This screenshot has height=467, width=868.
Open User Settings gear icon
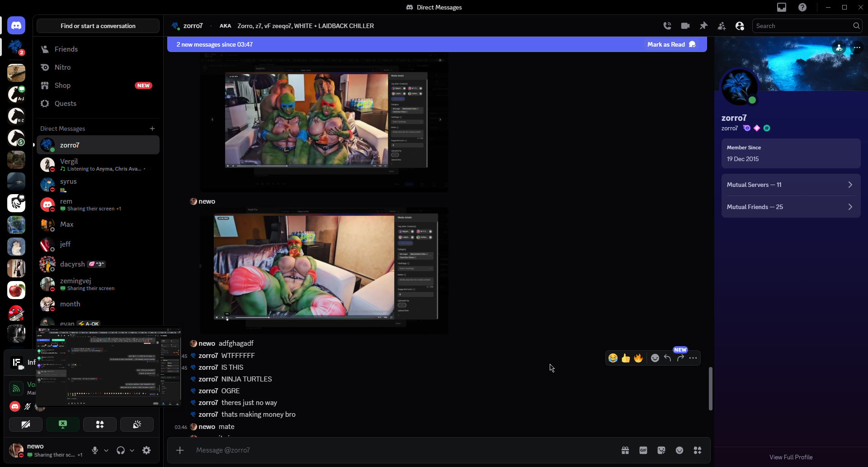click(x=146, y=450)
